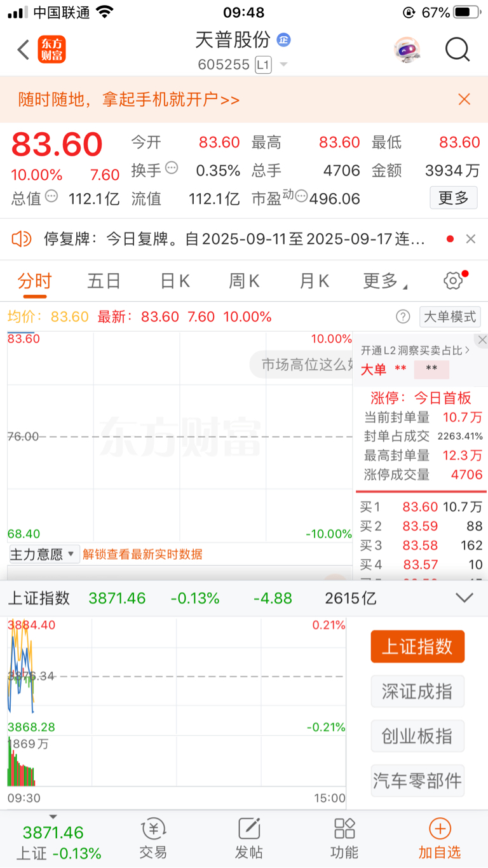
Task: Tap the status bar battery indicator
Action: click(467, 12)
